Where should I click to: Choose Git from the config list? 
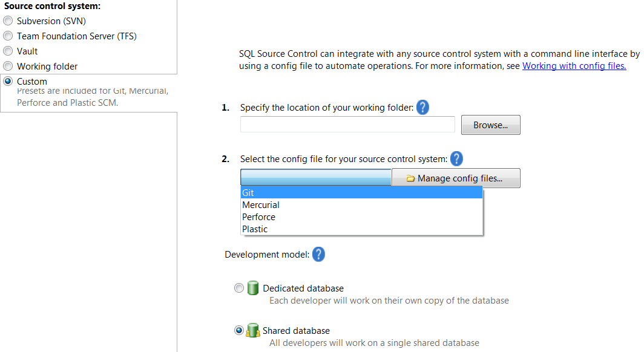(361, 193)
